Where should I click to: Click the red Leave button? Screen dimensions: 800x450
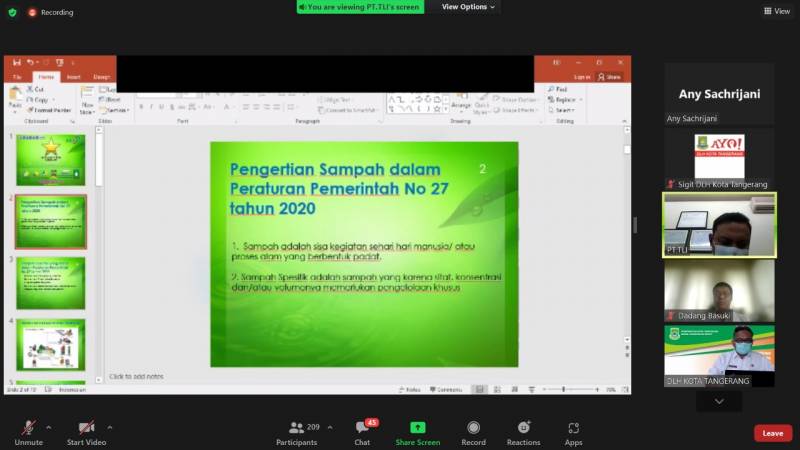(772, 433)
